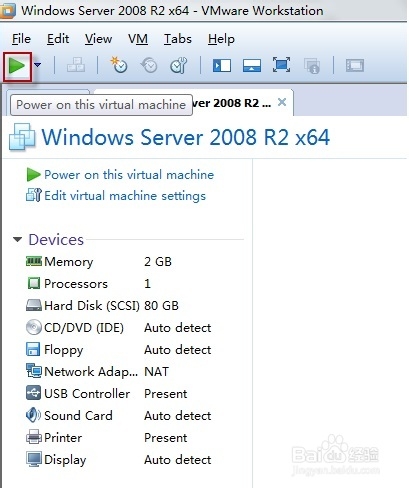409x488 pixels.
Task: Select the Sound Card label
Action: 78,416
